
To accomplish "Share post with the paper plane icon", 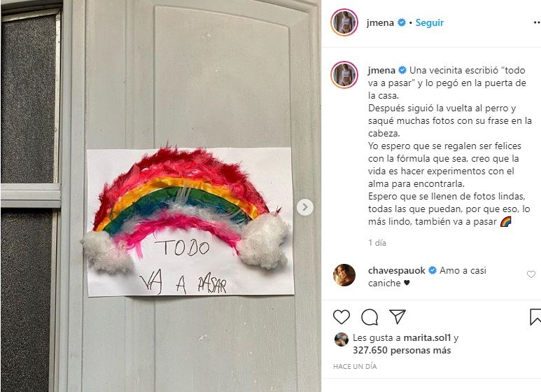I will (x=397, y=316).
